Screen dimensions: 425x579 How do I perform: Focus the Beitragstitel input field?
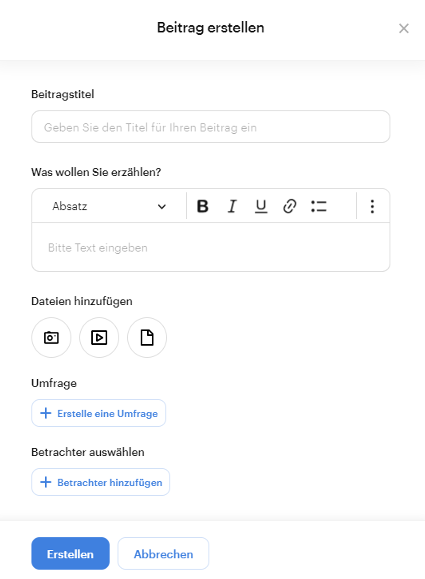point(210,127)
